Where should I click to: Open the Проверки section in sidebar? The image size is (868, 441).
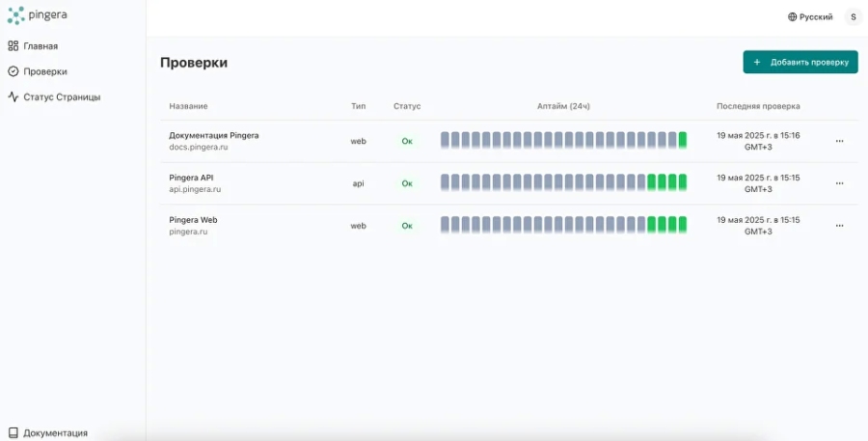click(37, 71)
